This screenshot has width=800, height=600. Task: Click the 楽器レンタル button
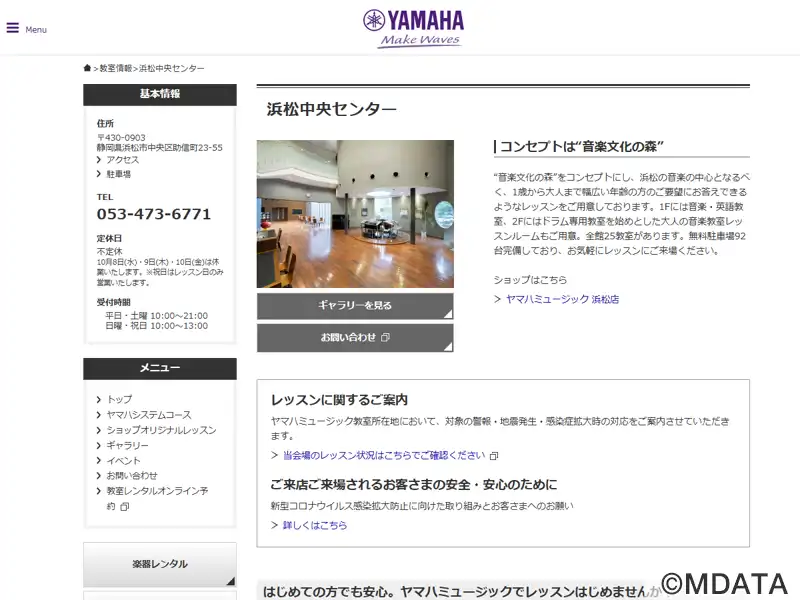point(160,564)
